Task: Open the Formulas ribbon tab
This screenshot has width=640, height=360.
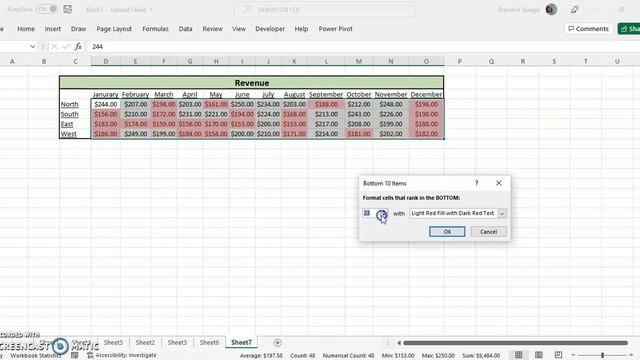Action: tap(155, 29)
